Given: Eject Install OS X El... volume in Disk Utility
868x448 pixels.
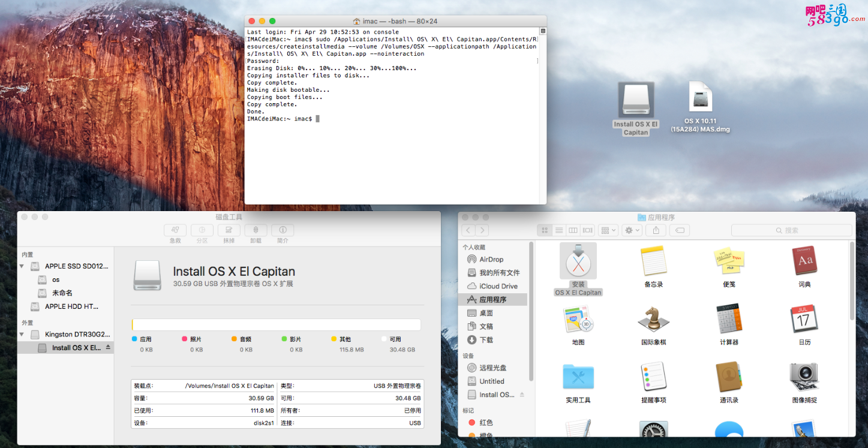Looking at the screenshot, I should [x=108, y=347].
